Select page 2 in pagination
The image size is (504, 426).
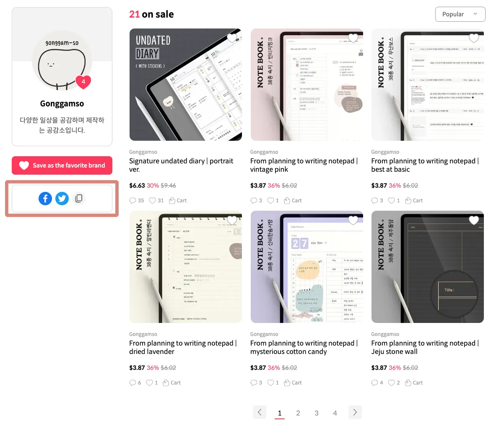pyautogui.click(x=298, y=413)
